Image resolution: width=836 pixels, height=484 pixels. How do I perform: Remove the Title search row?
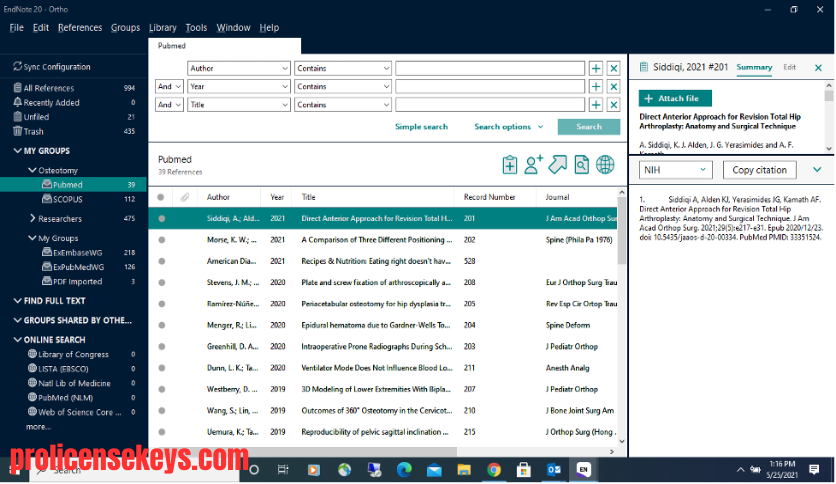pos(614,104)
